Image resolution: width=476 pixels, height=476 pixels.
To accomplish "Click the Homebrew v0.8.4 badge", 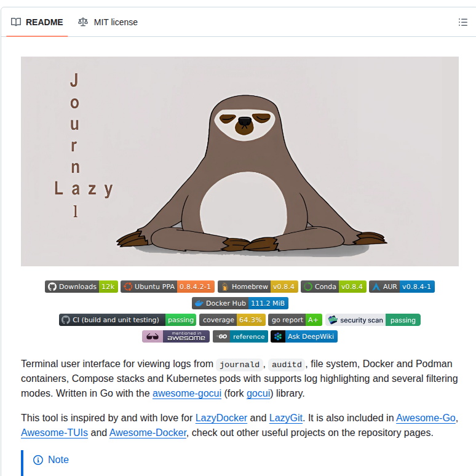I will tap(258, 287).
